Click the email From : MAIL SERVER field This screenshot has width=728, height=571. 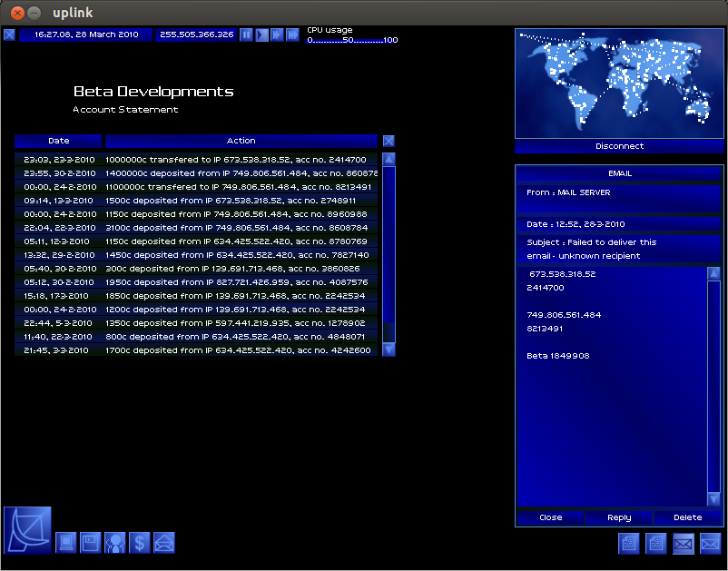(619, 199)
